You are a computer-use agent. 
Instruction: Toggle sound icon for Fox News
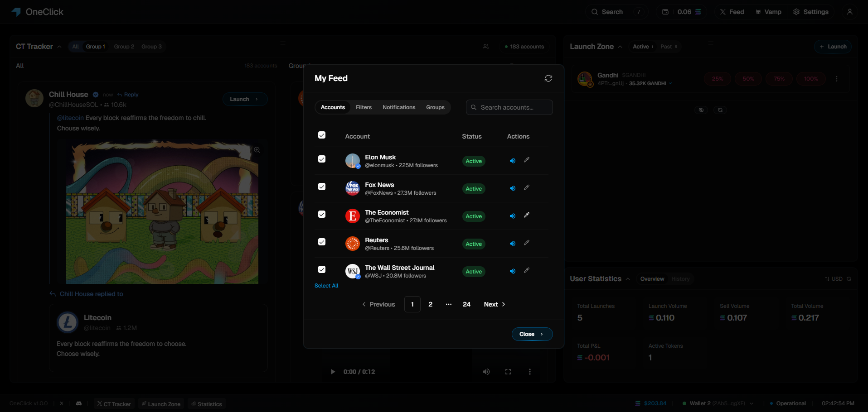[x=512, y=188]
